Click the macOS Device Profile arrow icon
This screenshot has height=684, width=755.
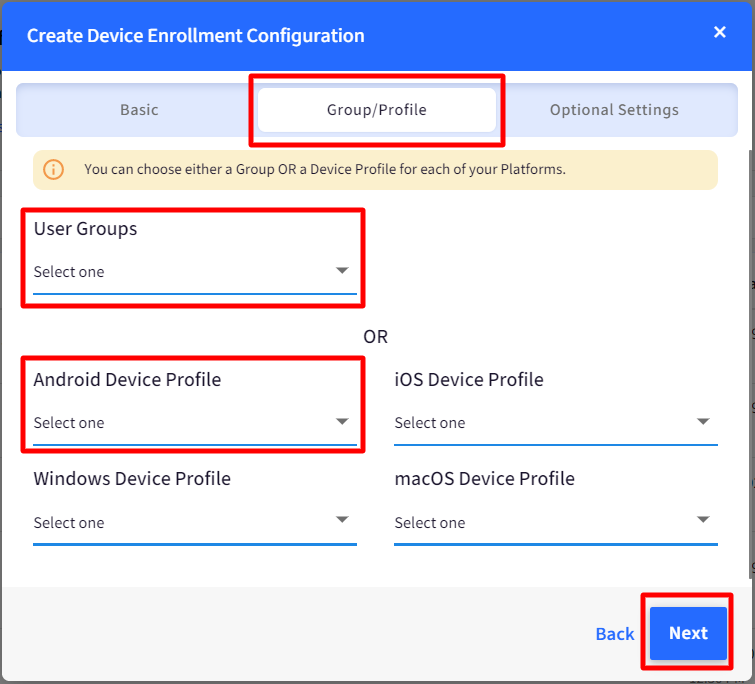point(703,519)
